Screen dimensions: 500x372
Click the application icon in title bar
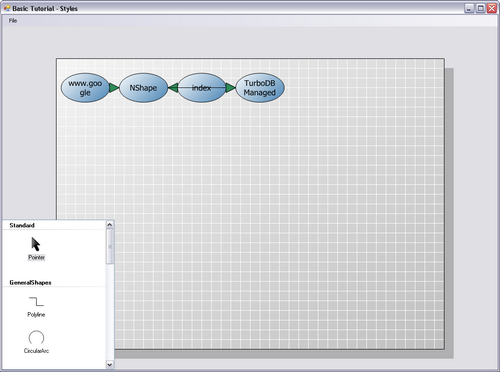(7, 8)
